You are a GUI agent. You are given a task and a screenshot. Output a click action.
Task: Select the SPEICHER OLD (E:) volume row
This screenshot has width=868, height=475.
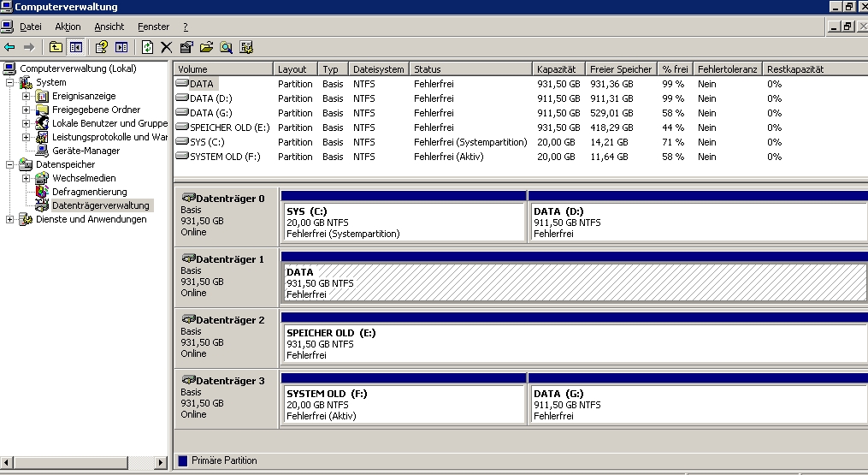[520, 128]
